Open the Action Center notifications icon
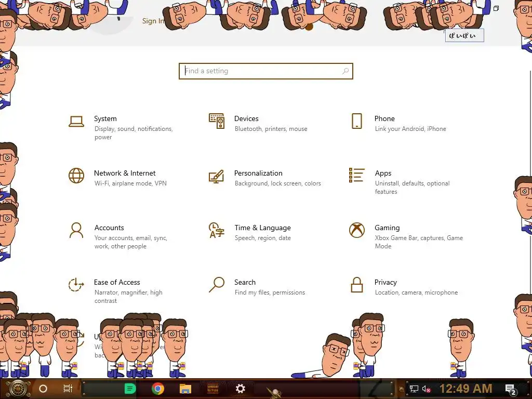 tap(511, 390)
